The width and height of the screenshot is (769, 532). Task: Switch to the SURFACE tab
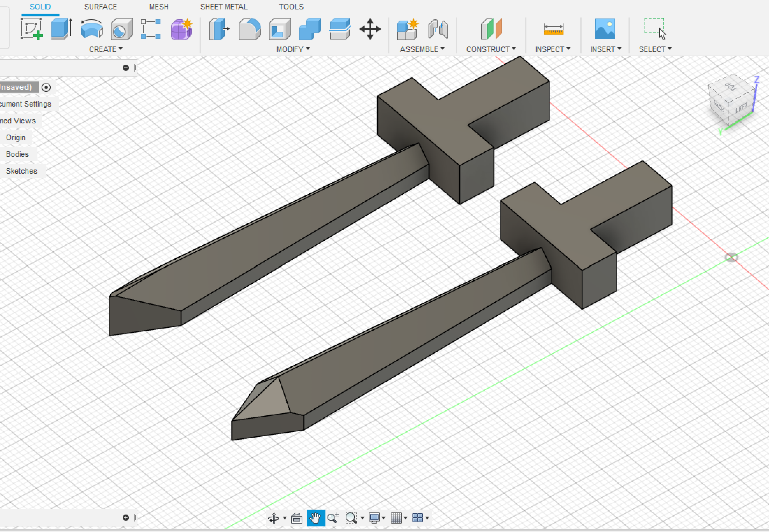101,7
